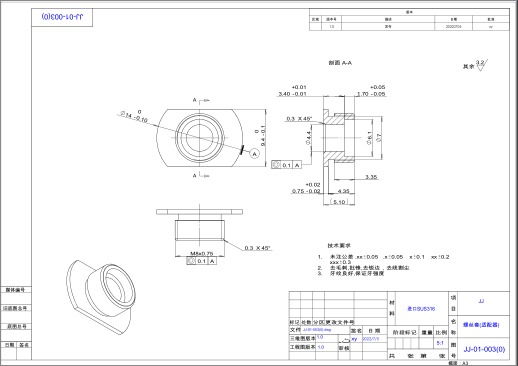Select the isometric 3D view of the part
518x366 pixels.
click(x=101, y=297)
